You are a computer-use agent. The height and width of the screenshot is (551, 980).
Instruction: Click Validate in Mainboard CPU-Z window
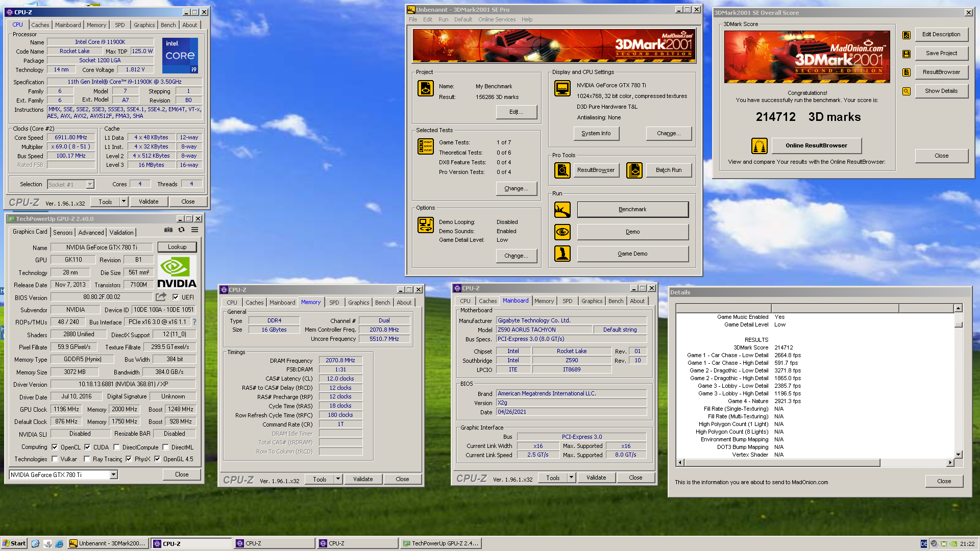point(596,478)
